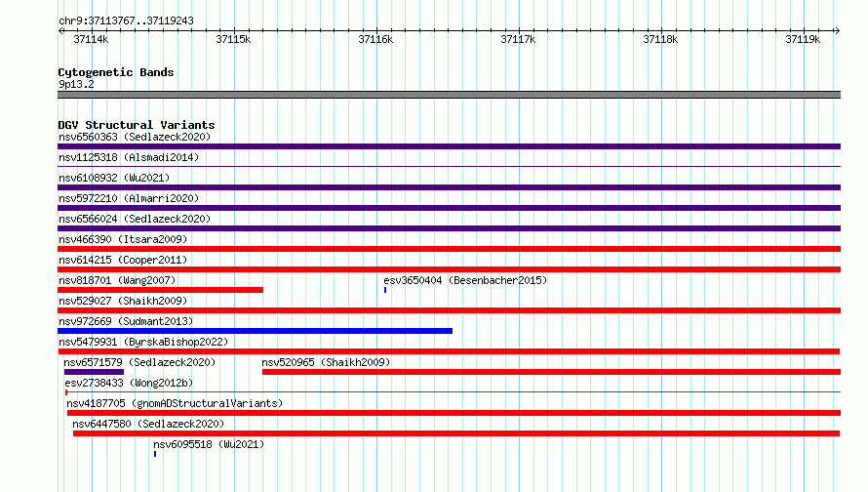This screenshot has width=868, height=492.
Task: Click the right arrow end of the ruler
Action: 837,31
